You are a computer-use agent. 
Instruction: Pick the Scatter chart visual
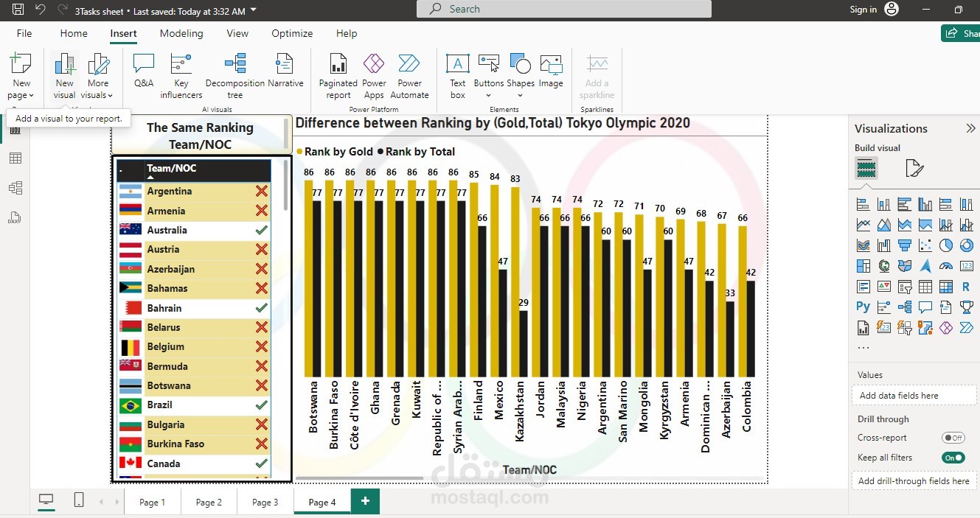925,245
